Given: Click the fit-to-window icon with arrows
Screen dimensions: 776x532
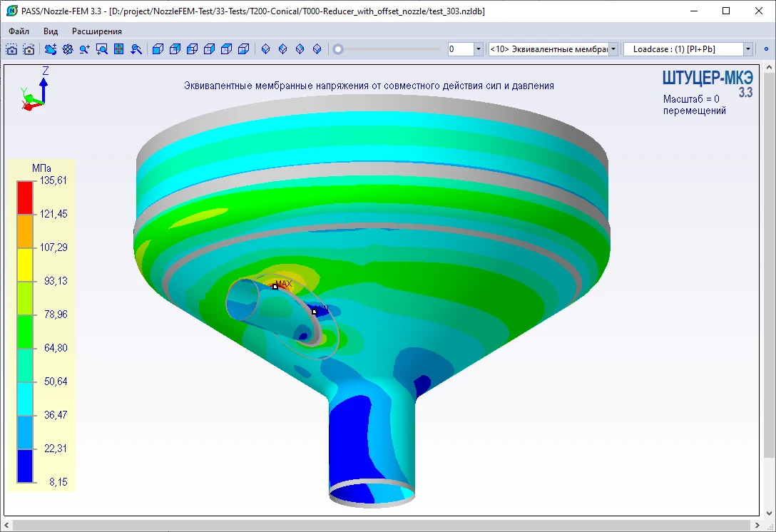Looking at the screenshot, I should coord(118,49).
